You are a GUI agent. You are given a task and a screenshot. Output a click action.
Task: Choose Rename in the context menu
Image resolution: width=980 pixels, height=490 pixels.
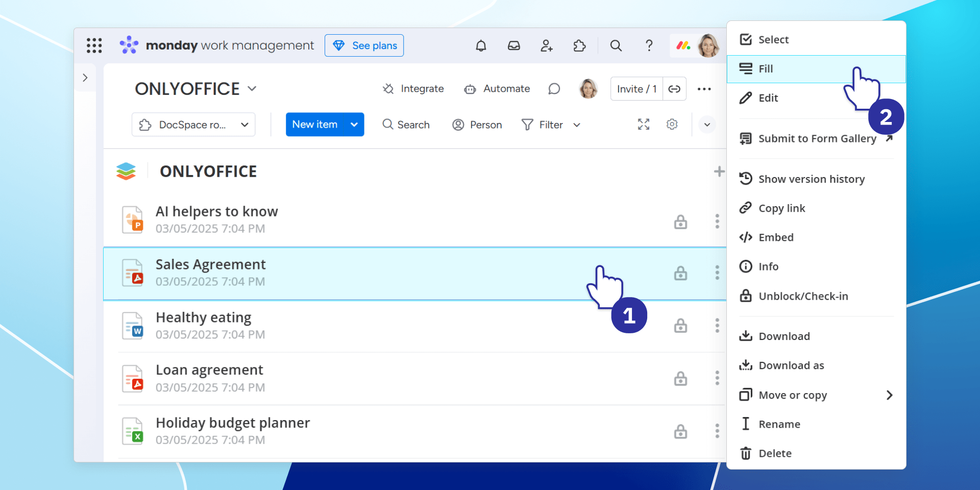[x=816, y=424]
